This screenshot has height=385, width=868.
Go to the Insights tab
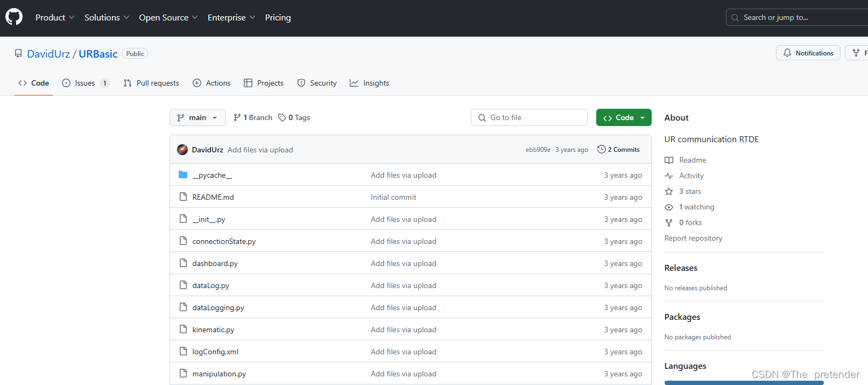370,83
